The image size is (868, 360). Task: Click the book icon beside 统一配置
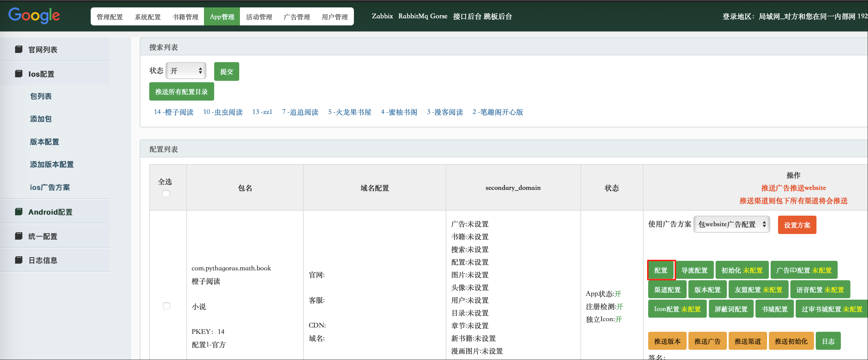[19, 236]
